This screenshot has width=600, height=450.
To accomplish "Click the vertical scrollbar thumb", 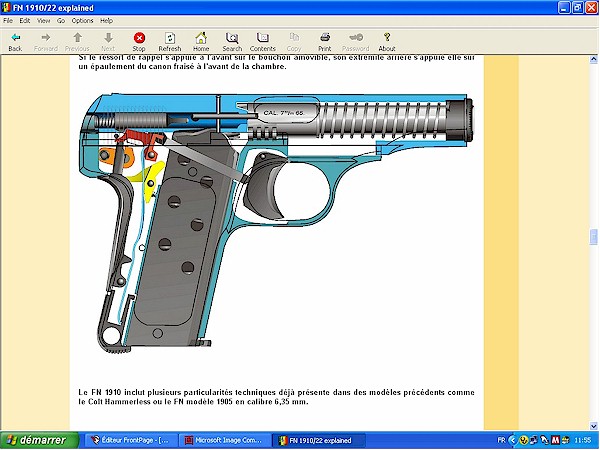I will coord(593,237).
